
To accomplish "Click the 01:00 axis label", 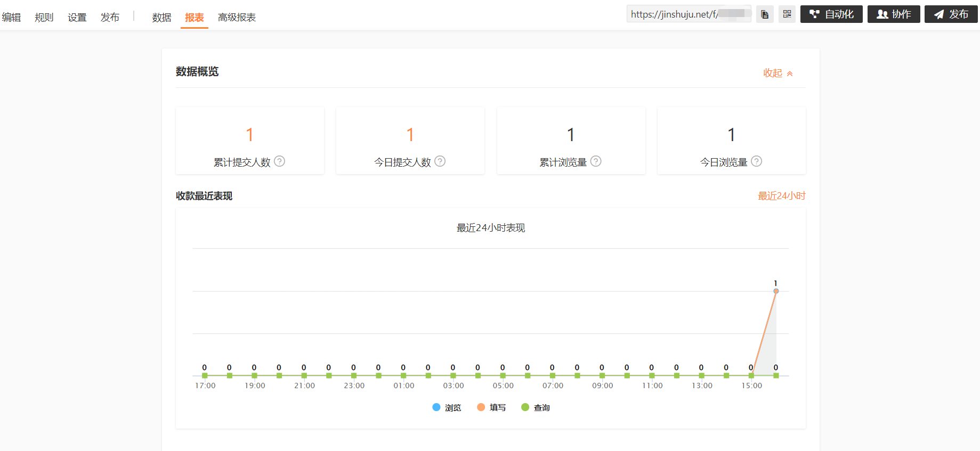I will click(404, 386).
